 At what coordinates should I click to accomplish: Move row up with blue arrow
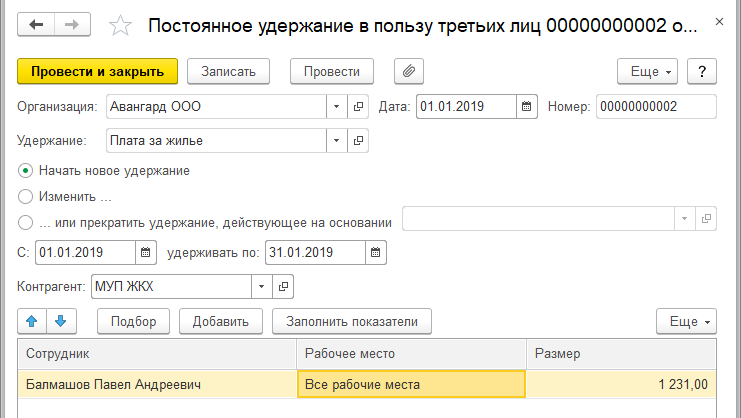coord(31,321)
